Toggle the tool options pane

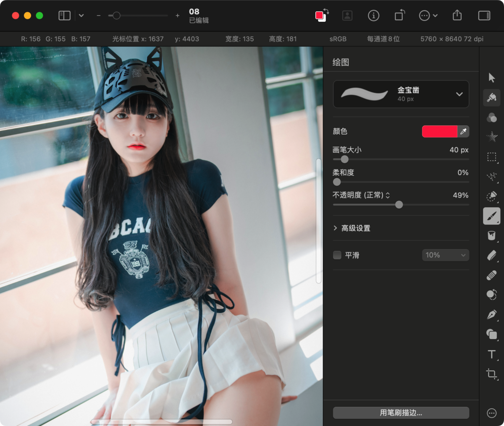(x=484, y=16)
